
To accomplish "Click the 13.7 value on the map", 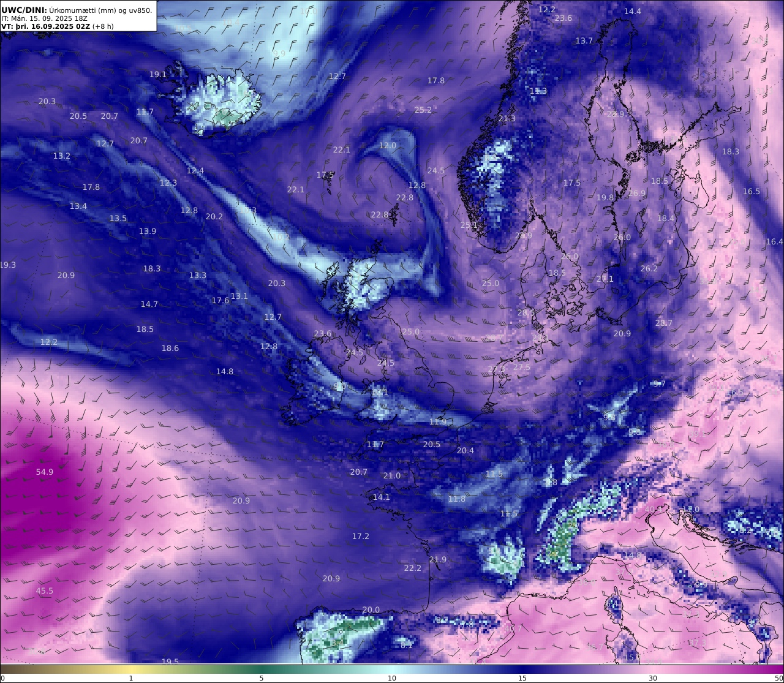I will pos(584,40).
